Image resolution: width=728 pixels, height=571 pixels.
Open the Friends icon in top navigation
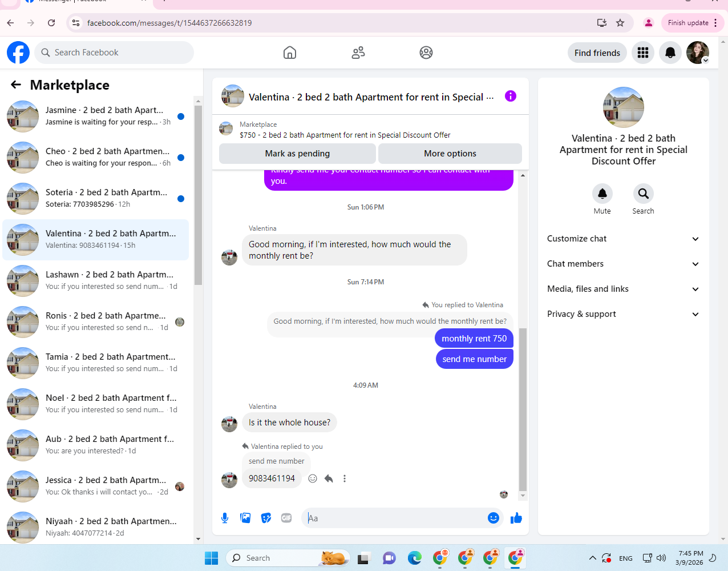[358, 53]
